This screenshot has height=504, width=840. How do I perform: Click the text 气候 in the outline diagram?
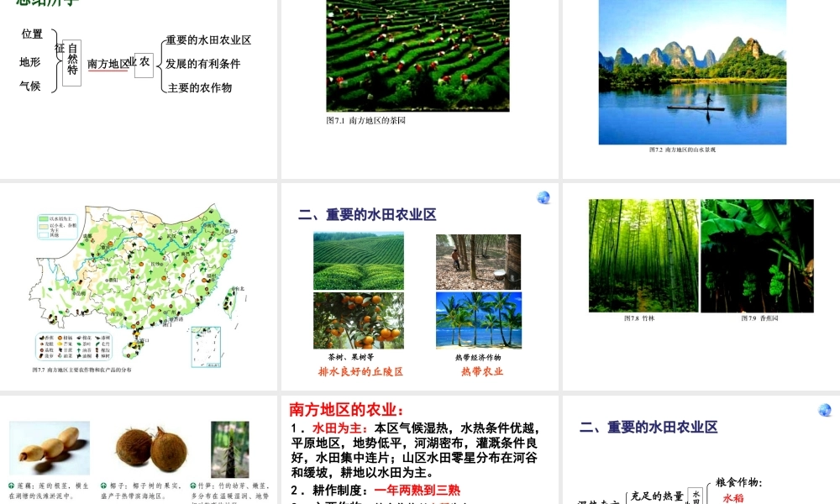tap(30, 86)
